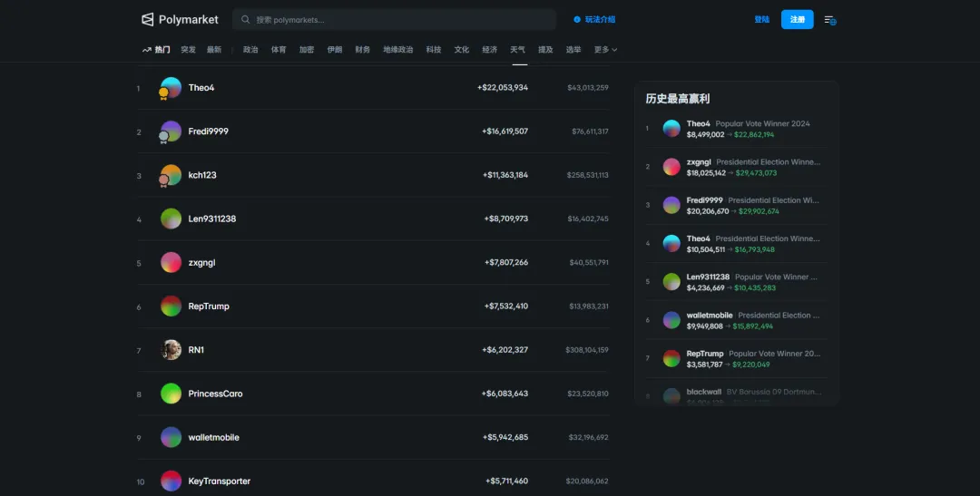Click Theo4 avatar in win $10,504,511
The width and height of the screenshot is (980, 496).
click(671, 244)
